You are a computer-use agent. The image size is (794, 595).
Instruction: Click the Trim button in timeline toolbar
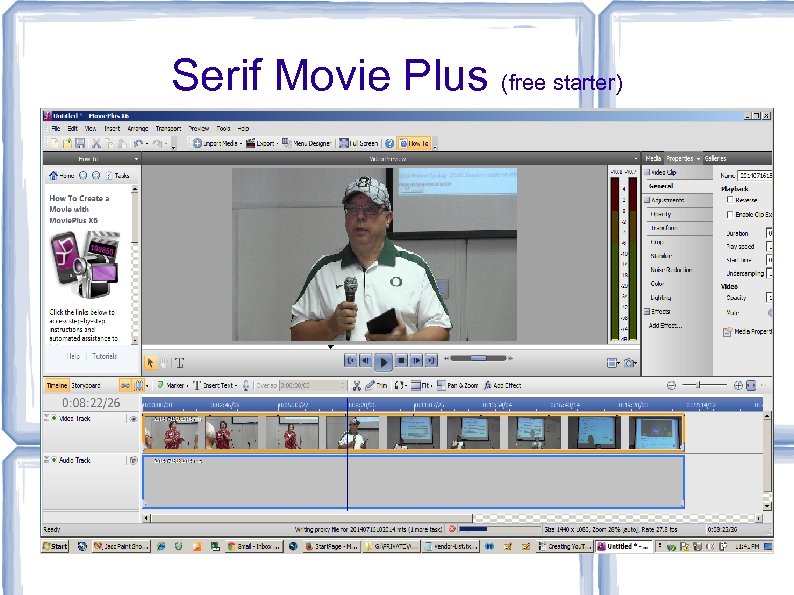[376, 385]
